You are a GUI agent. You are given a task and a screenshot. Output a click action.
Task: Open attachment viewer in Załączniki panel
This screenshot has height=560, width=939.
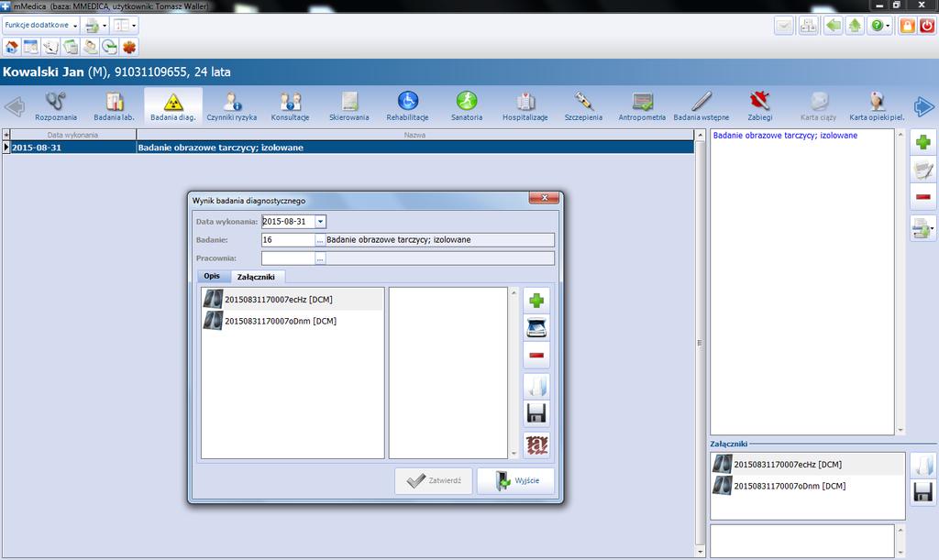click(x=922, y=466)
